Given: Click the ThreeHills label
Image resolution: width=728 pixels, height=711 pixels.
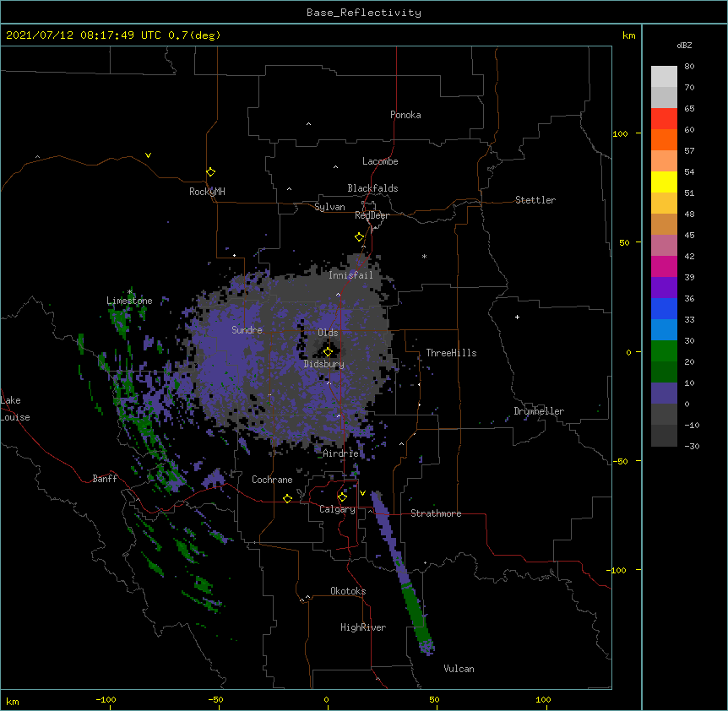Looking at the screenshot, I should point(451,353).
